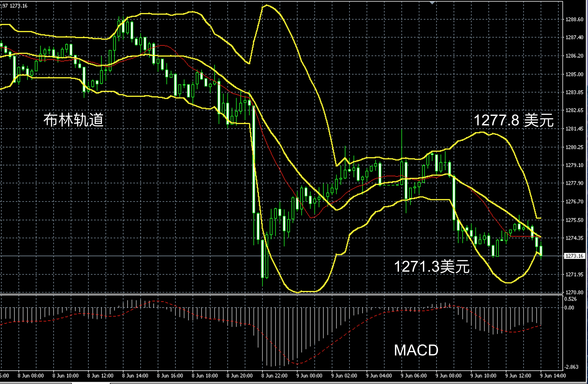
Task: Select the active chart tab at bottom left
Action: pos(91,383)
